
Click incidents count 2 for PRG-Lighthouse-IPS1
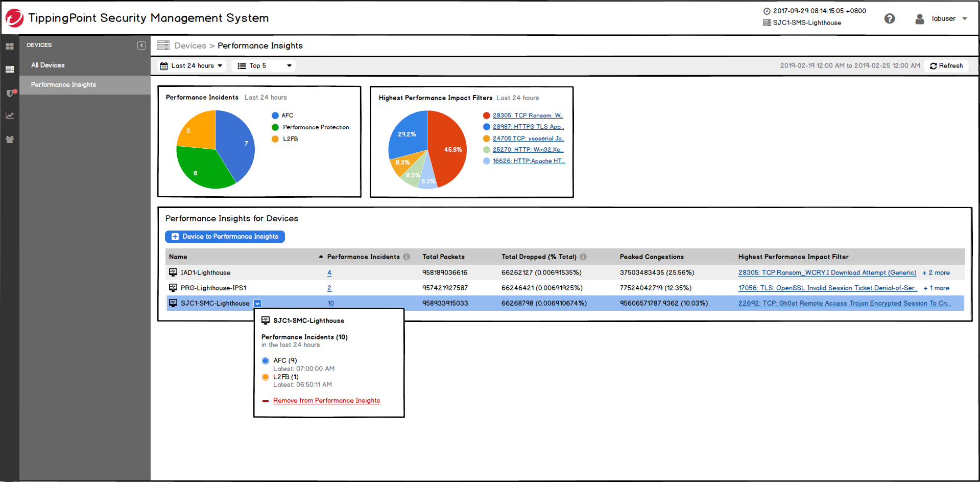pyautogui.click(x=329, y=288)
